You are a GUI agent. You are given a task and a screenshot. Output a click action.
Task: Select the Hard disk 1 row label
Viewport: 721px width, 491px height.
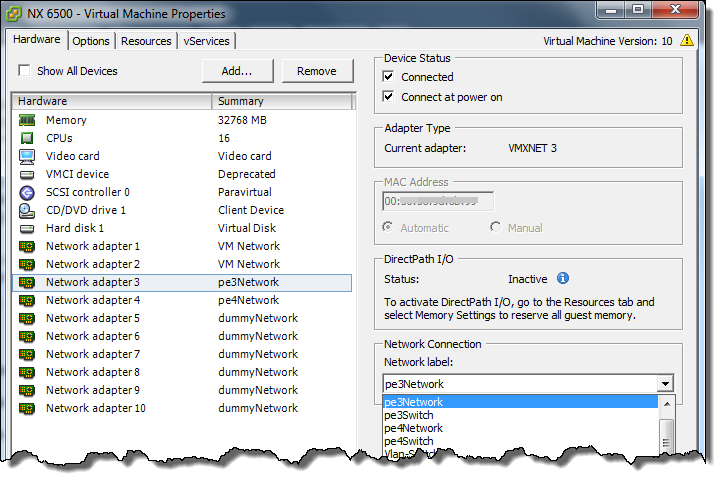click(74, 228)
